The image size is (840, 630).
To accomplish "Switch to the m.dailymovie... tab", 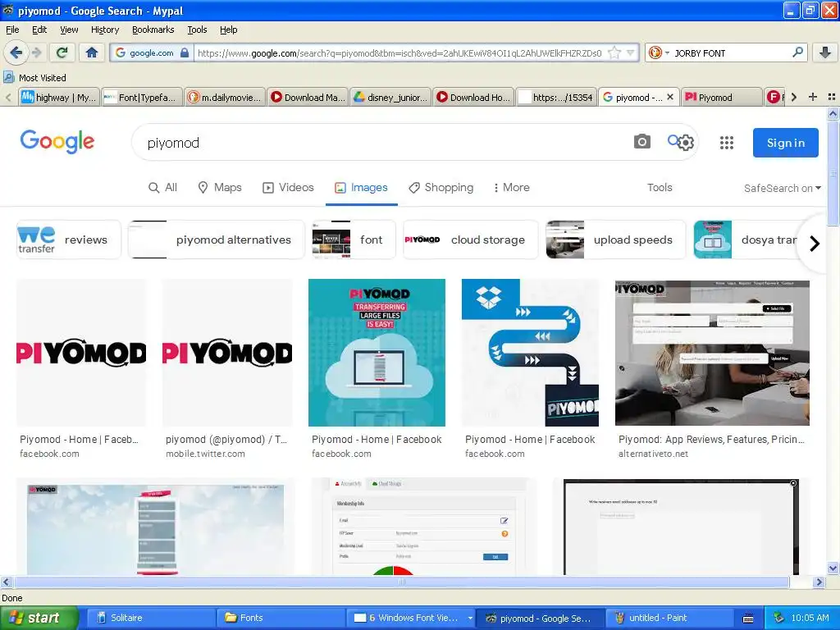I will coord(225,98).
